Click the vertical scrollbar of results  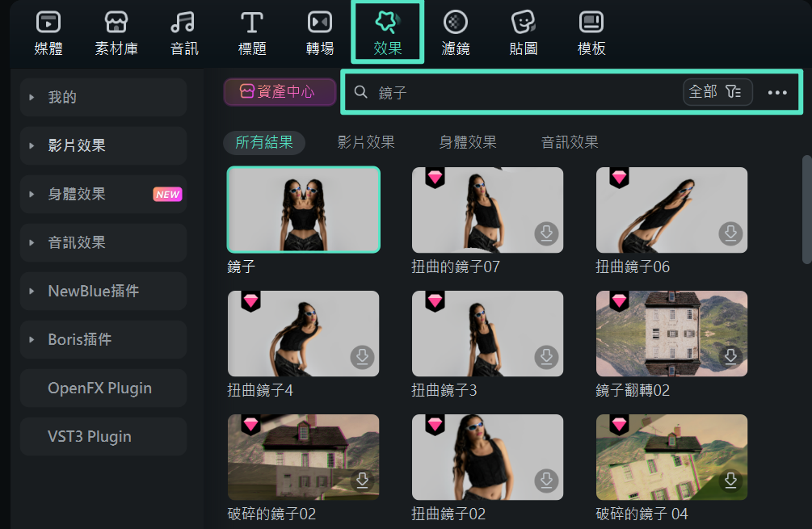[806, 208]
